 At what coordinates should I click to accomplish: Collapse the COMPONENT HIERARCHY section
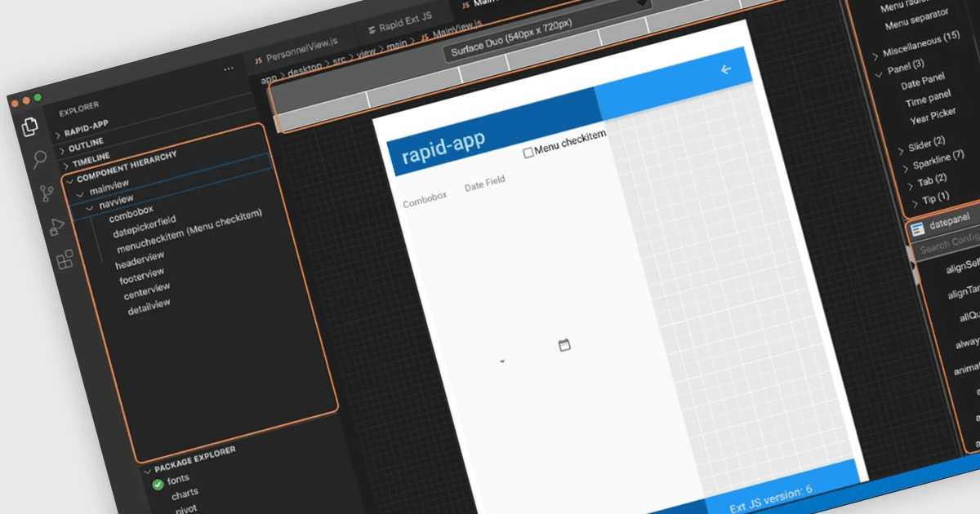(x=71, y=180)
